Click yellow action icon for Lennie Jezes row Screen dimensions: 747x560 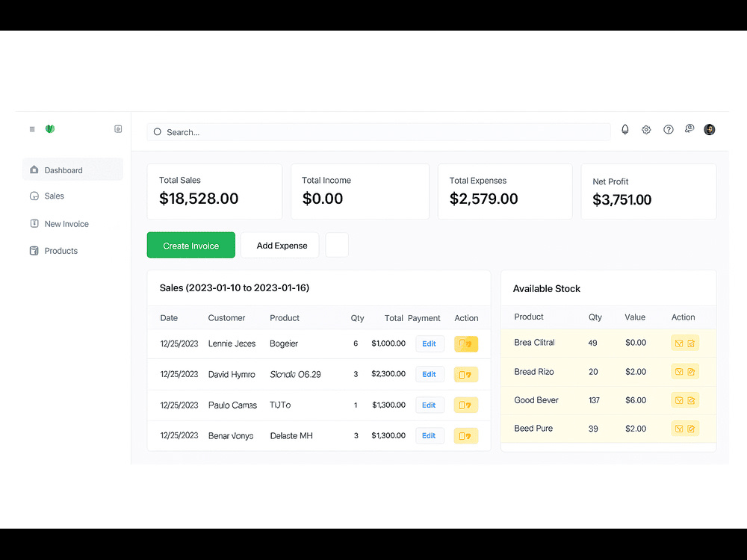[466, 343]
